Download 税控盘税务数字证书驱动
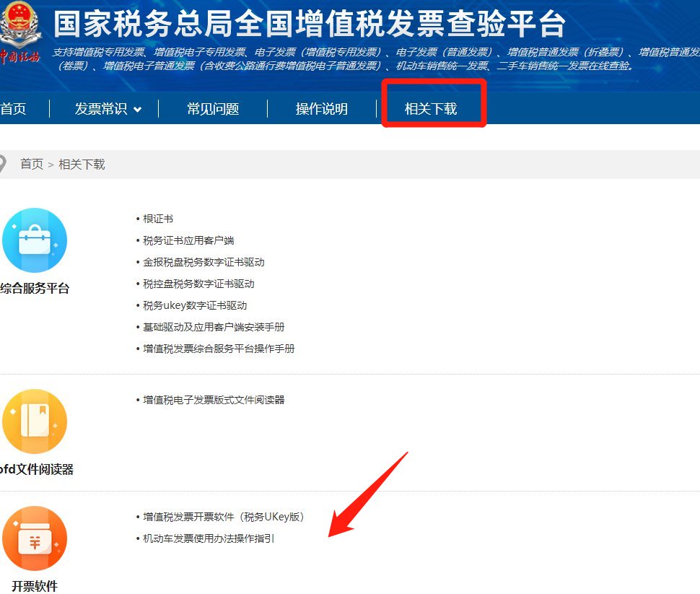This screenshot has width=700, height=594. tap(198, 284)
